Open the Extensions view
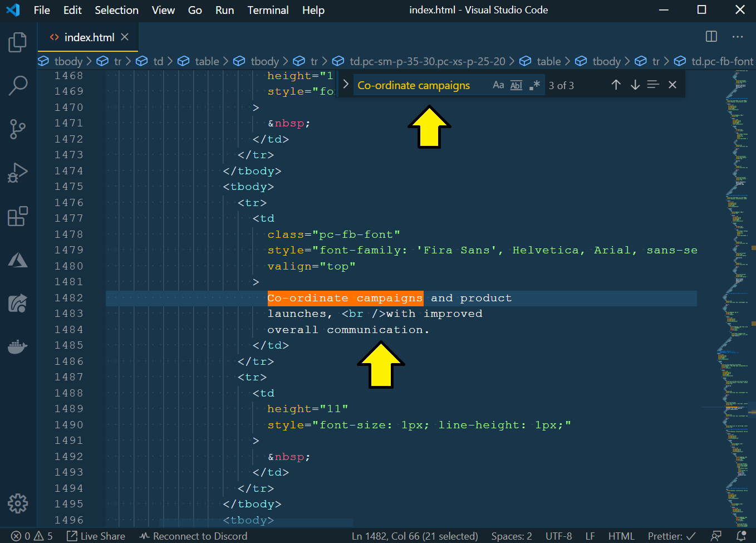Screen dimensions: 756x543 [x=18, y=216]
